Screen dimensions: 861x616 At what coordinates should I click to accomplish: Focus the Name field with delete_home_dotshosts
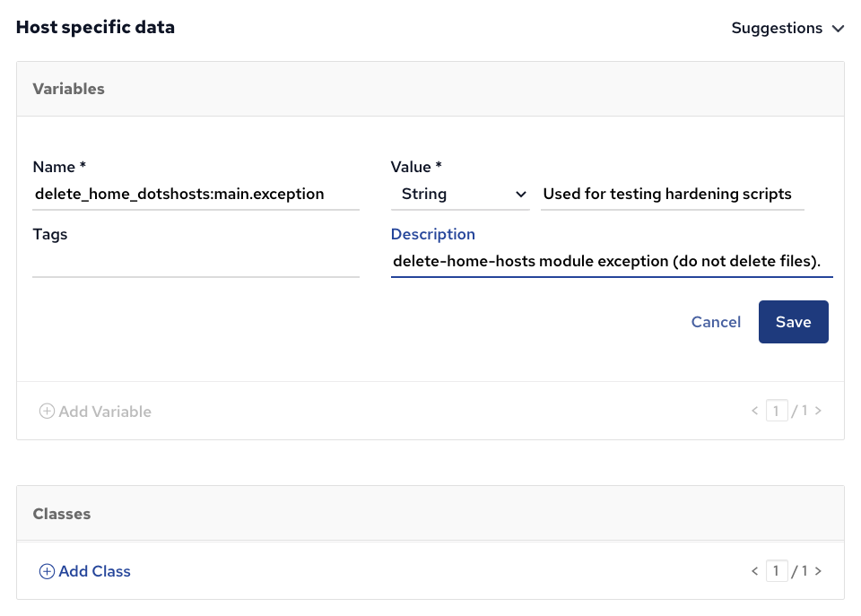pos(196,194)
